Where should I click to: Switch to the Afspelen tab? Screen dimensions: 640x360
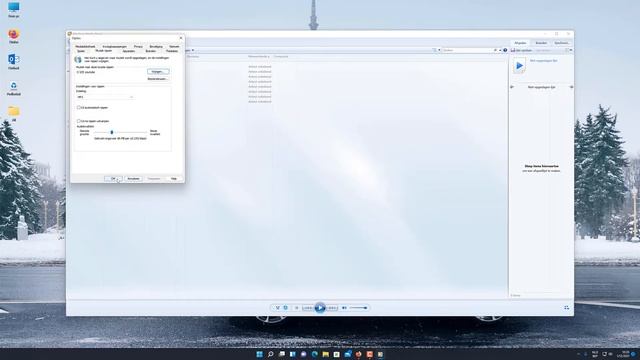tap(520, 43)
